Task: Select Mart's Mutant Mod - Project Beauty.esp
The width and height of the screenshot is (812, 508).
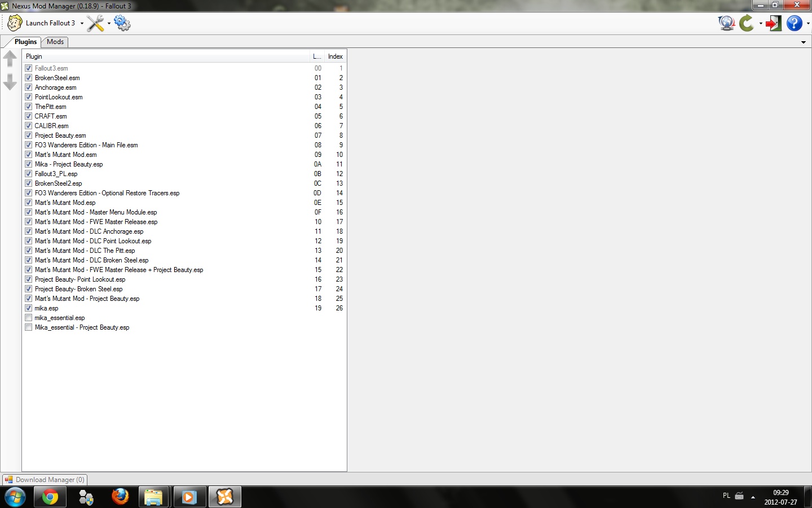Action: click(184, 299)
